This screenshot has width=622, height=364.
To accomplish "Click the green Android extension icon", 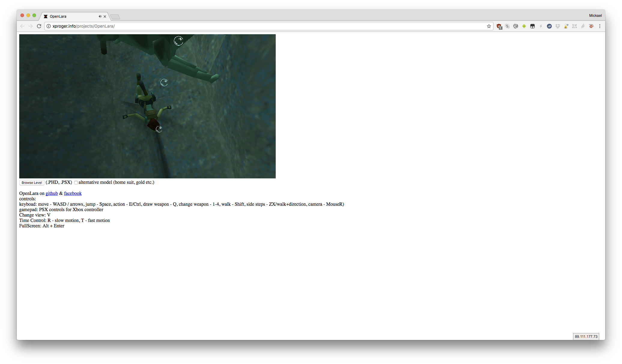I will [x=524, y=26].
